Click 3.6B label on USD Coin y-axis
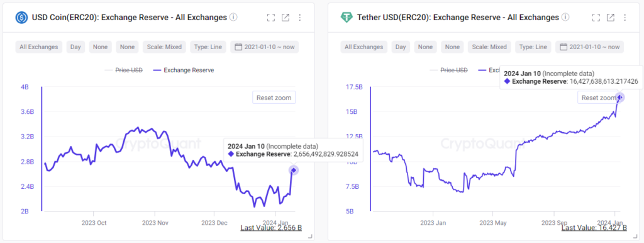 28,112
